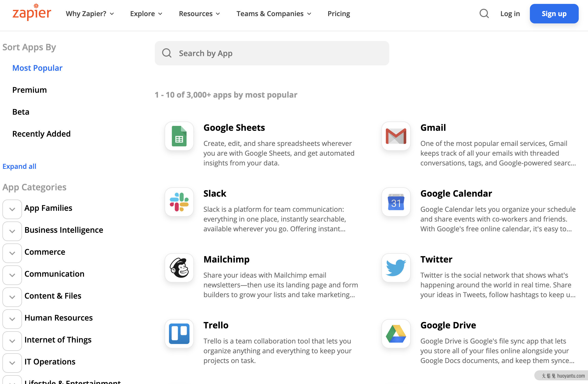Open the Trello title link
The height and width of the screenshot is (384, 588).
(216, 325)
